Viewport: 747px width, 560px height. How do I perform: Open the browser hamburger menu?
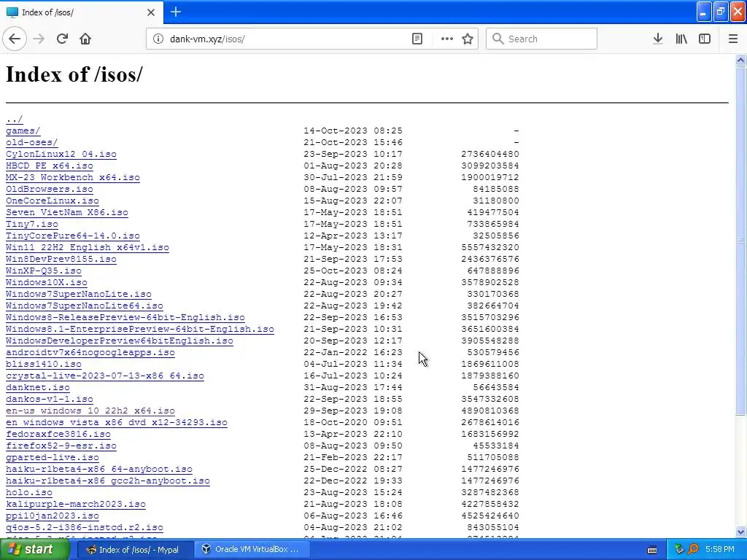pos(733,39)
